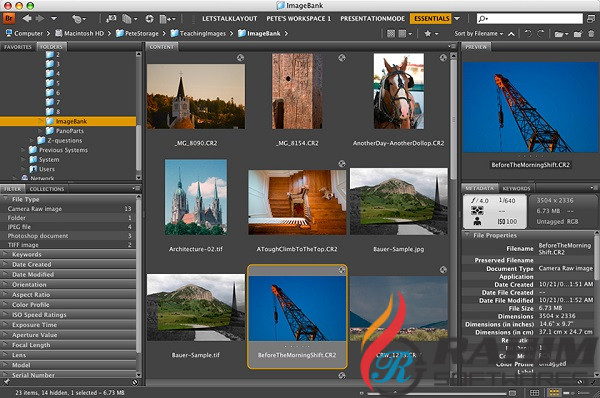600x398 pixels.
Task: Open the Filter by rating star icon
Action: [x=431, y=34]
